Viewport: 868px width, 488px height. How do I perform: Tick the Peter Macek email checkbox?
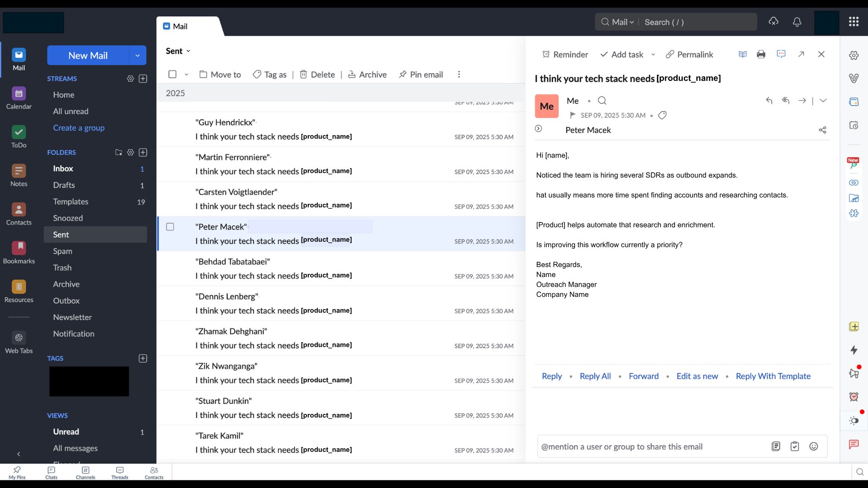click(x=170, y=227)
